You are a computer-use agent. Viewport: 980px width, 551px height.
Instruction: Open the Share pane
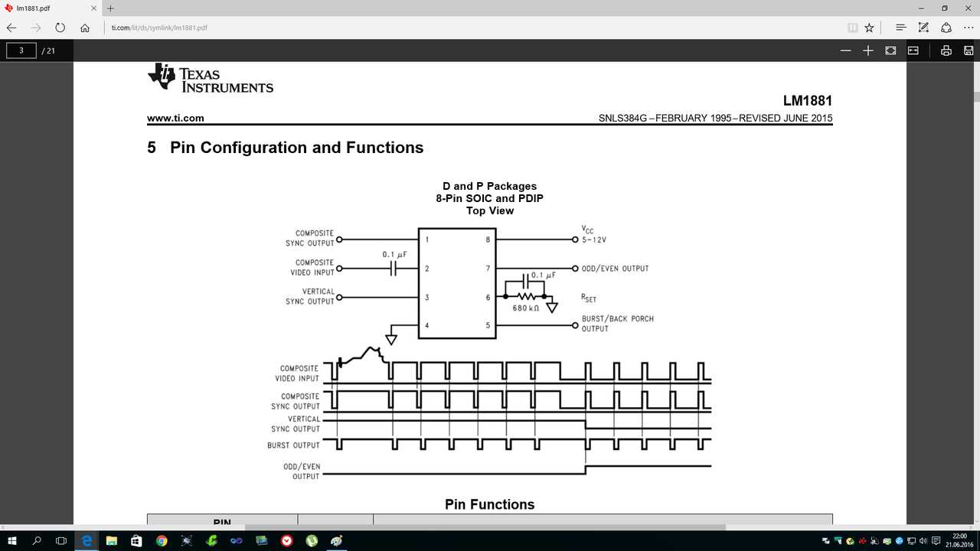click(x=946, y=28)
